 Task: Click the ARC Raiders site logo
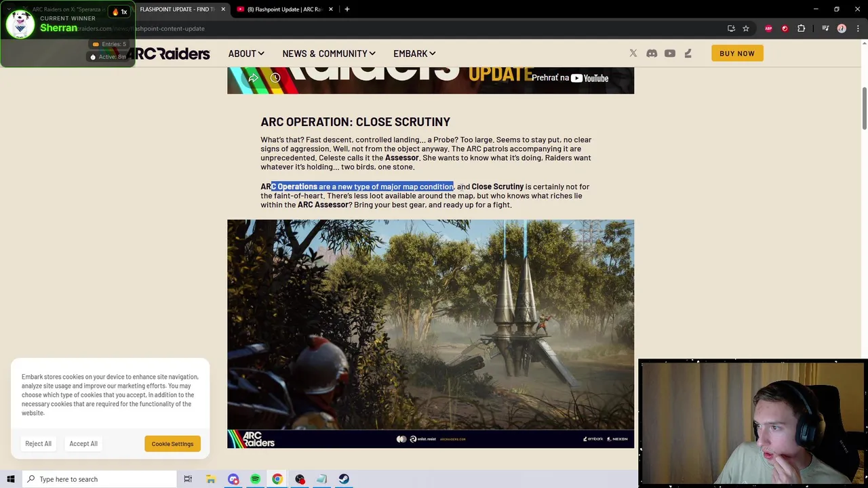[x=168, y=54]
